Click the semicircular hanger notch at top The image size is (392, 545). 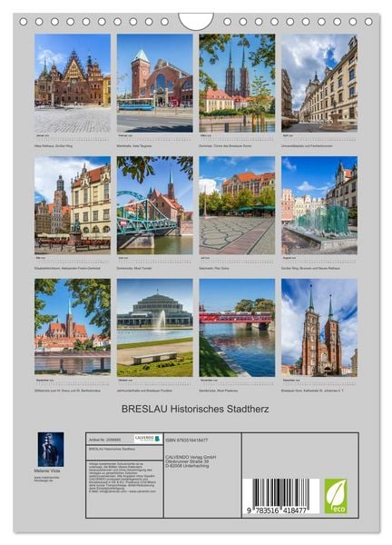point(196,21)
